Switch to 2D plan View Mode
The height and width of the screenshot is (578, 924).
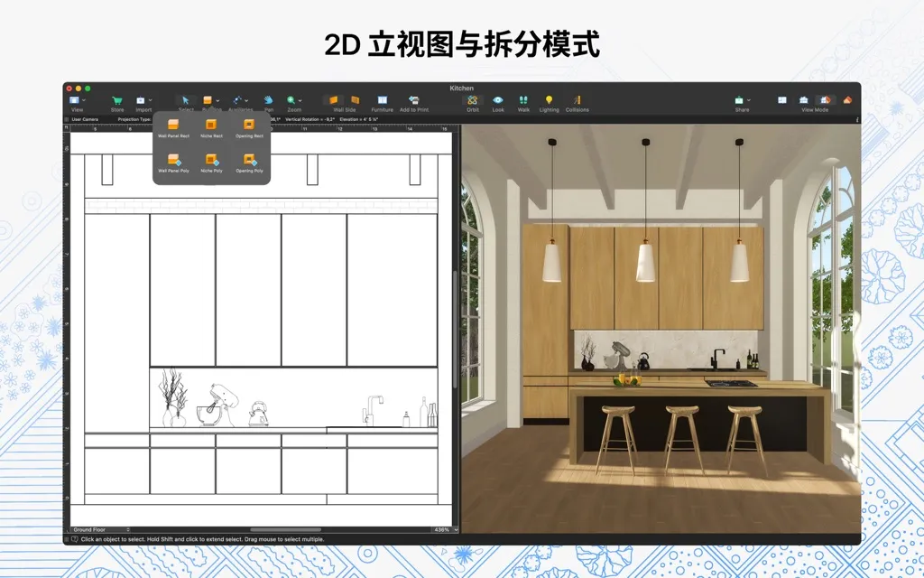coord(782,100)
